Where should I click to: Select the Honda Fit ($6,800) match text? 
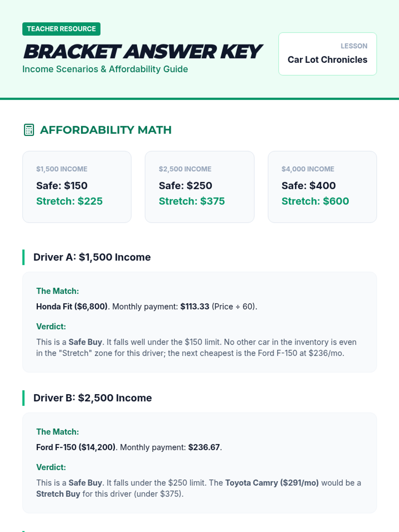click(72, 307)
